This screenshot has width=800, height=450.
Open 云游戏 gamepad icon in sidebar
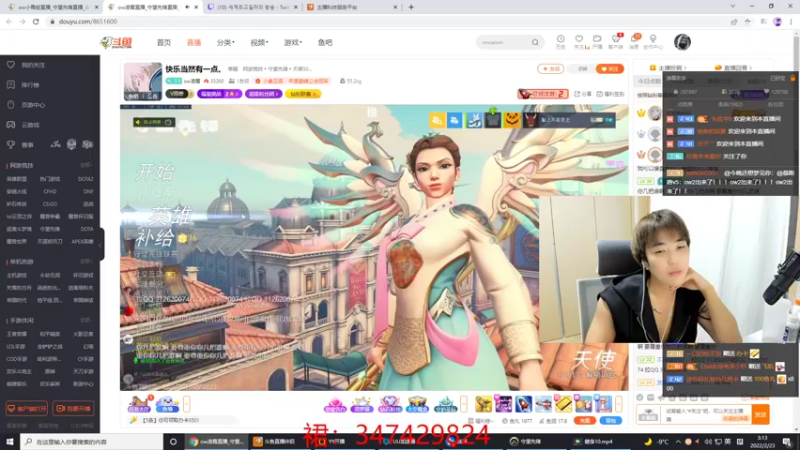[x=11, y=124]
